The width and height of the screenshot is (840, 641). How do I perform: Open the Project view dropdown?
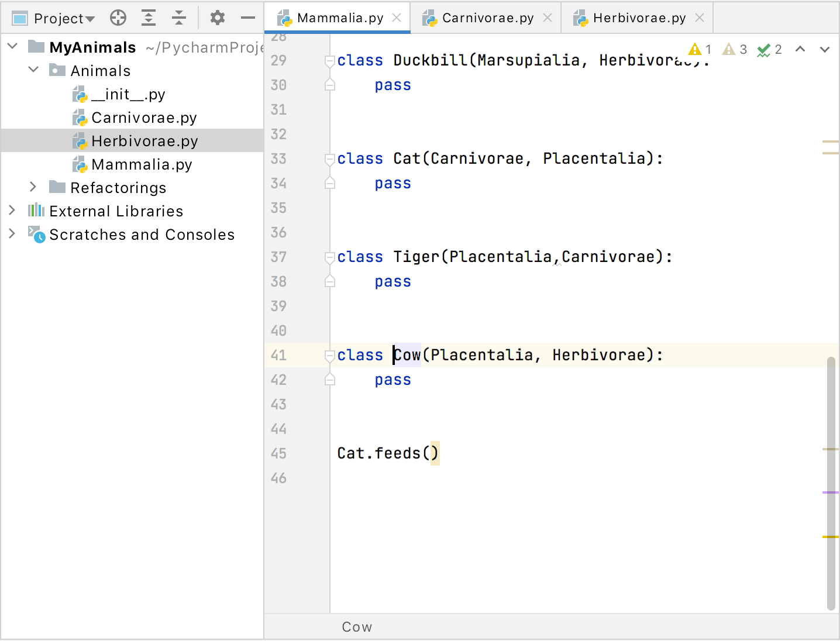click(x=64, y=19)
